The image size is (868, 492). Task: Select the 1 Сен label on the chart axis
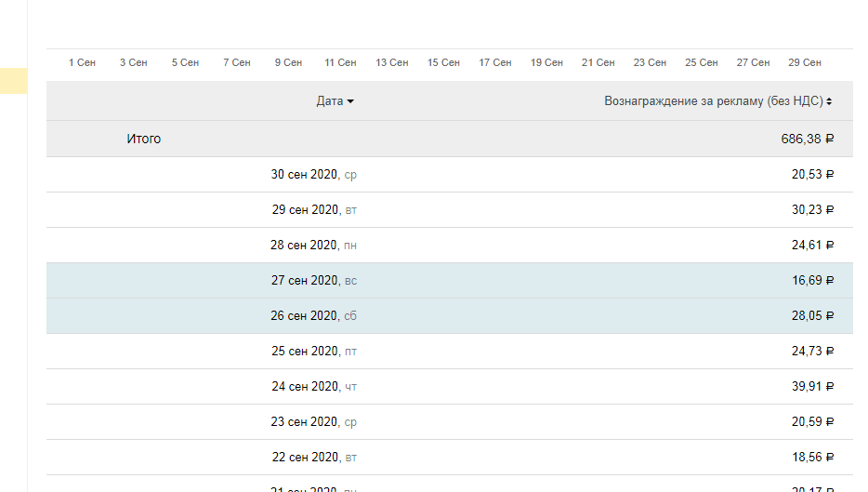pos(82,62)
